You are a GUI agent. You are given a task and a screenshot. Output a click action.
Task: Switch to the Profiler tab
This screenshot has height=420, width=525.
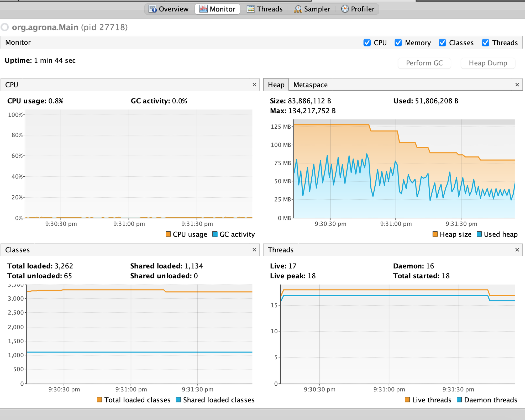358,9
